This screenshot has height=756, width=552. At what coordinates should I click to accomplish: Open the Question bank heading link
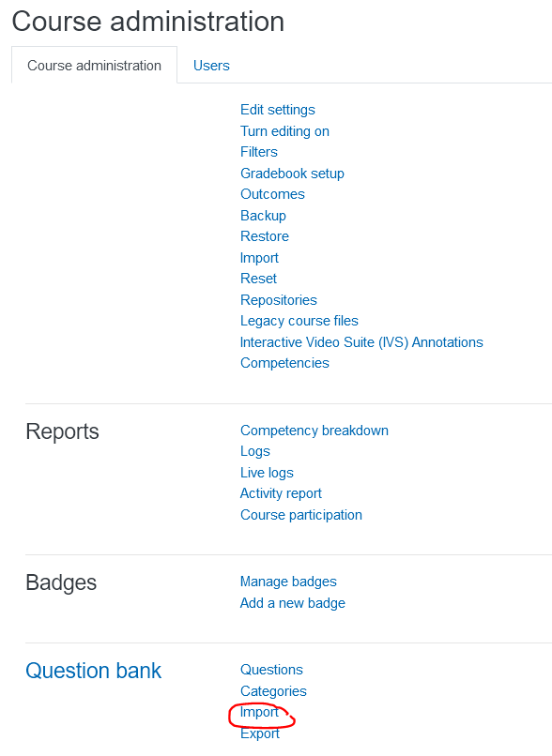[x=93, y=671]
